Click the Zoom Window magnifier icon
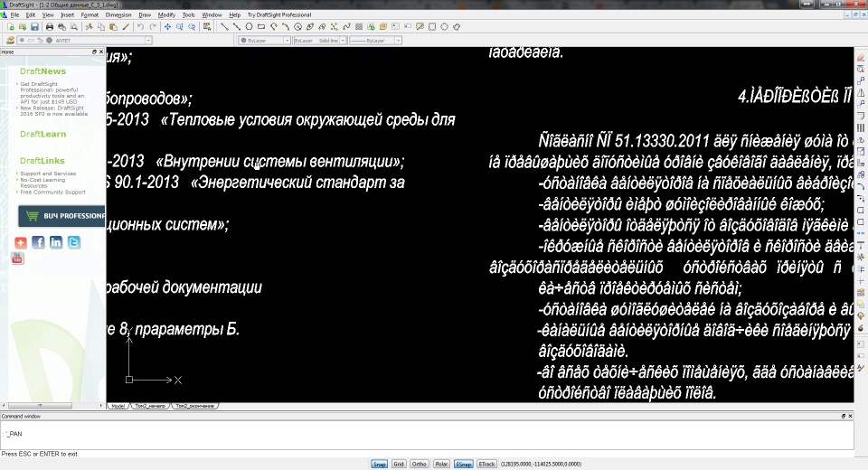Image resolution: width=868 pixels, height=470 pixels. click(179, 26)
